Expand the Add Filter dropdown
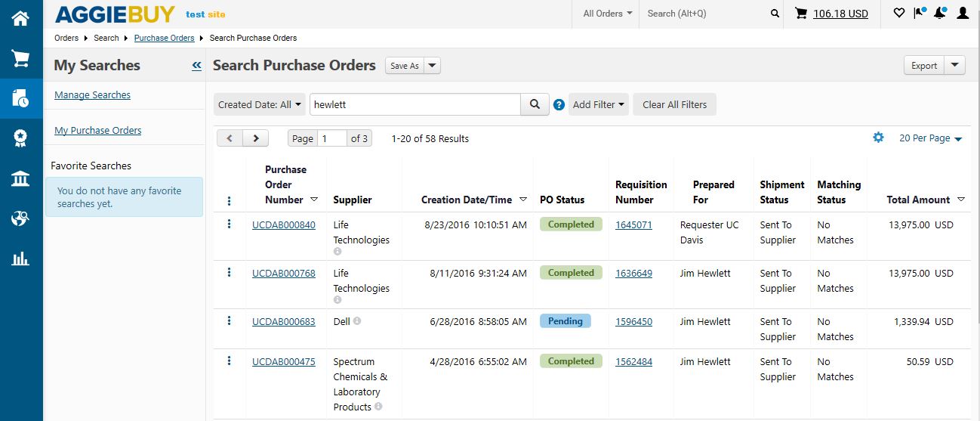The height and width of the screenshot is (421, 980). [599, 104]
